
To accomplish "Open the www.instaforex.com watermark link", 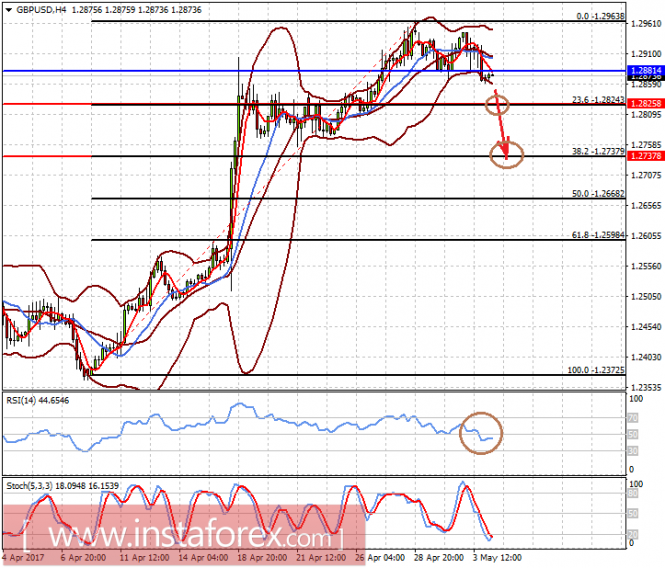I will click(x=184, y=536).
